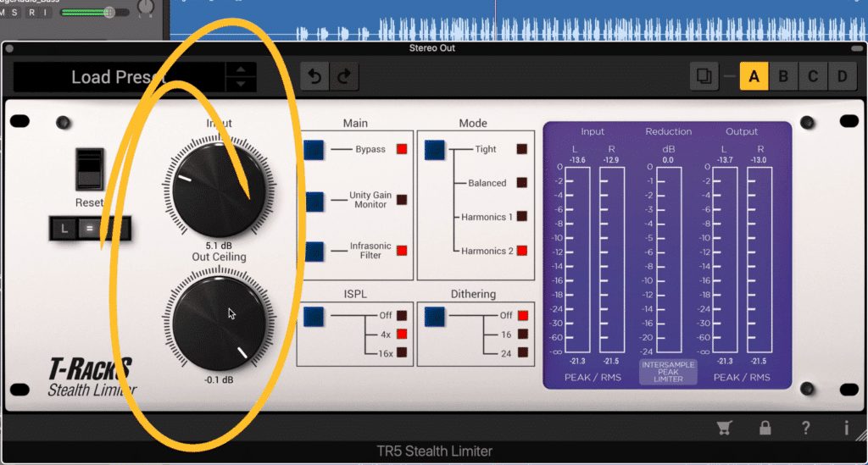The height and width of the screenshot is (465, 868).
Task: Click the padlock icon in the bottom bar
Action: (765, 428)
